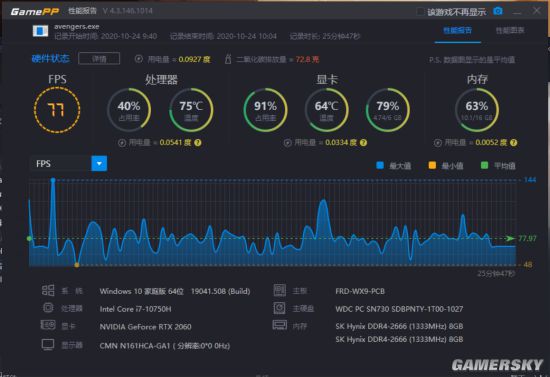This screenshot has width=550, height=377.
Task: Click the question mark next to 0.0541 度
Action: click(198, 143)
